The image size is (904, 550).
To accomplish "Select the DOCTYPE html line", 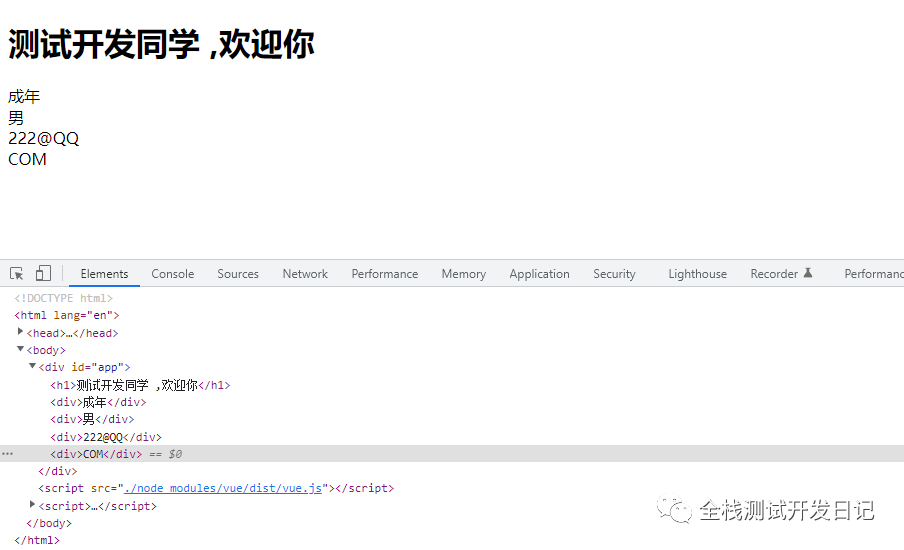I will click(63, 298).
